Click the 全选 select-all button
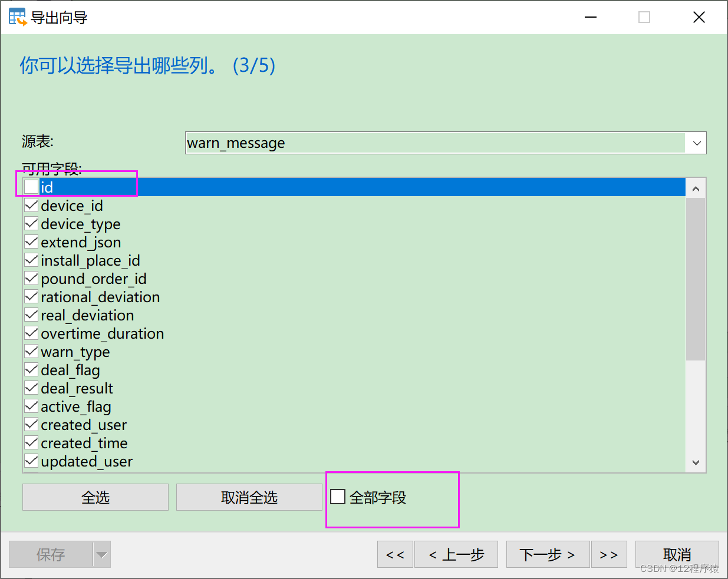 (x=95, y=497)
